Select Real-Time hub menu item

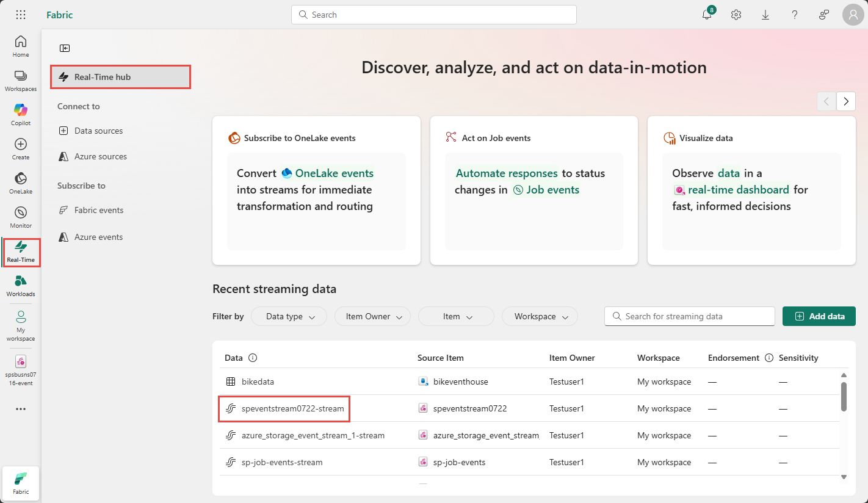point(121,77)
